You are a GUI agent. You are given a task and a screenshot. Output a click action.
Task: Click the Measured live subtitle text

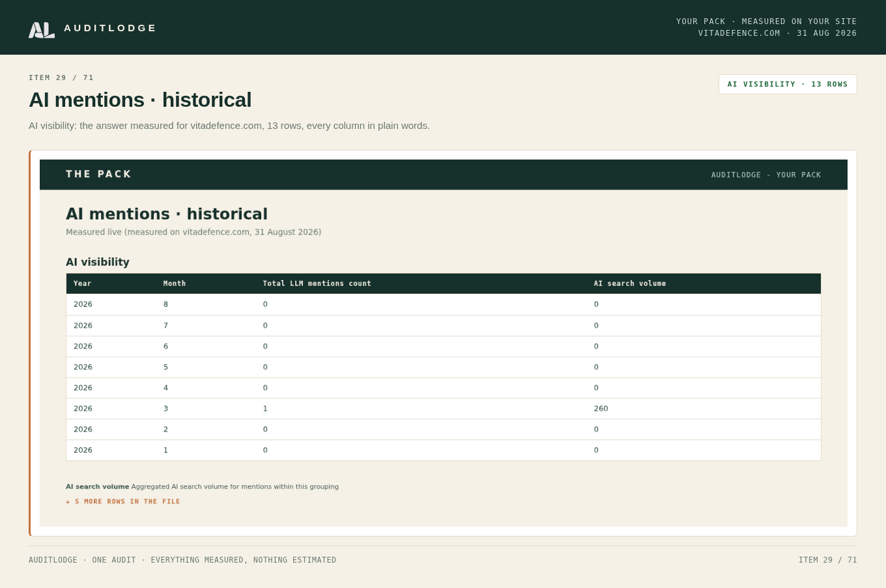[x=193, y=232]
